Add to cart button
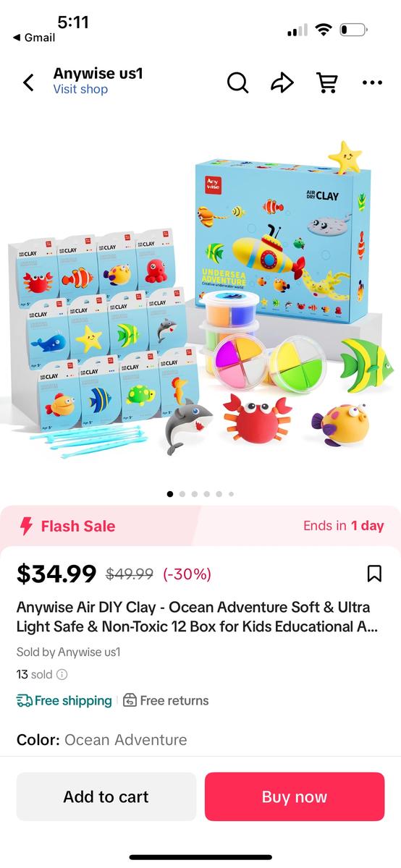 [106, 796]
